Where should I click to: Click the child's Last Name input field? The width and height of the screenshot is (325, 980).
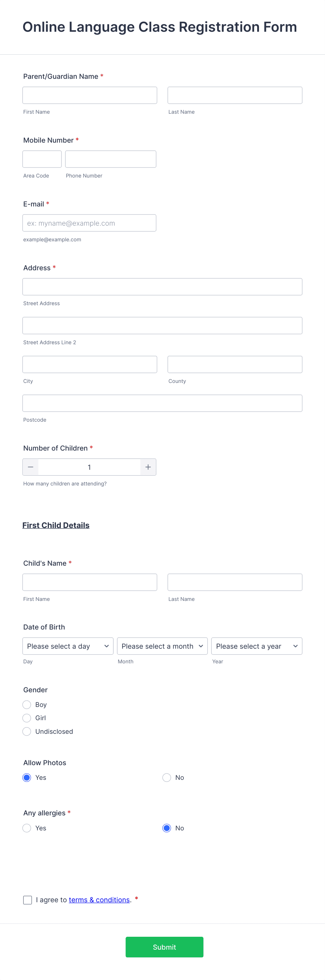pyautogui.click(x=234, y=582)
